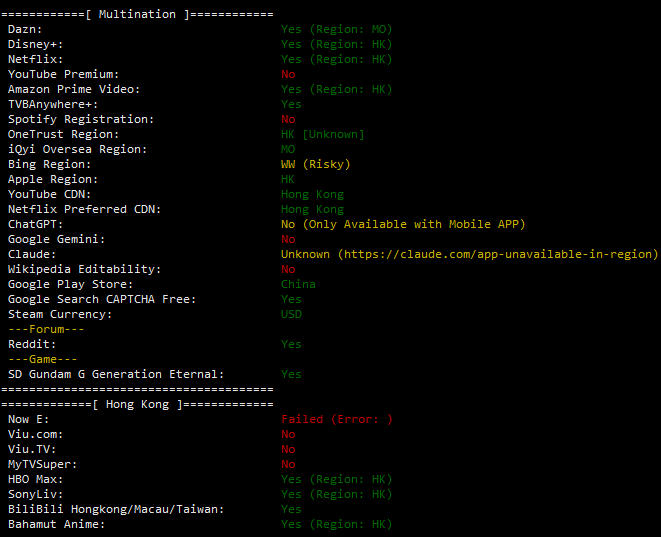This screenshot has height=537, width=661.
Task: Click the Wikipedia Editability label
Action: [84, 269]
